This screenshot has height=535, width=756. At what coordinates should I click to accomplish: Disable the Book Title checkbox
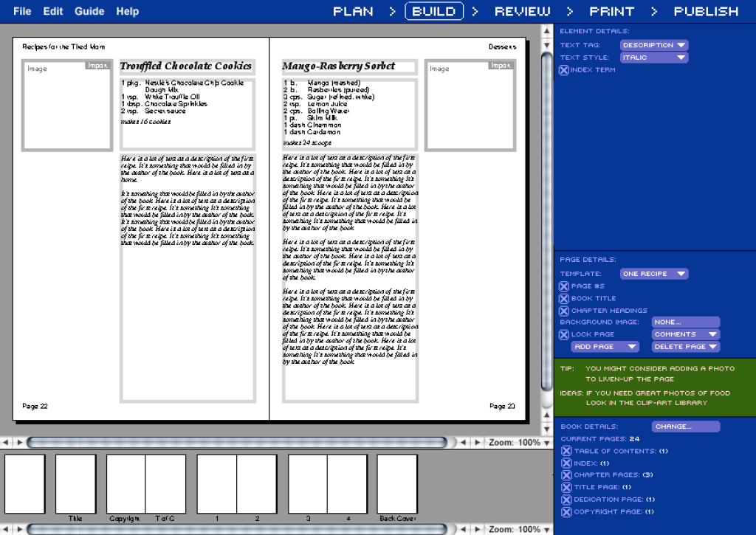[x=564, y=298]
